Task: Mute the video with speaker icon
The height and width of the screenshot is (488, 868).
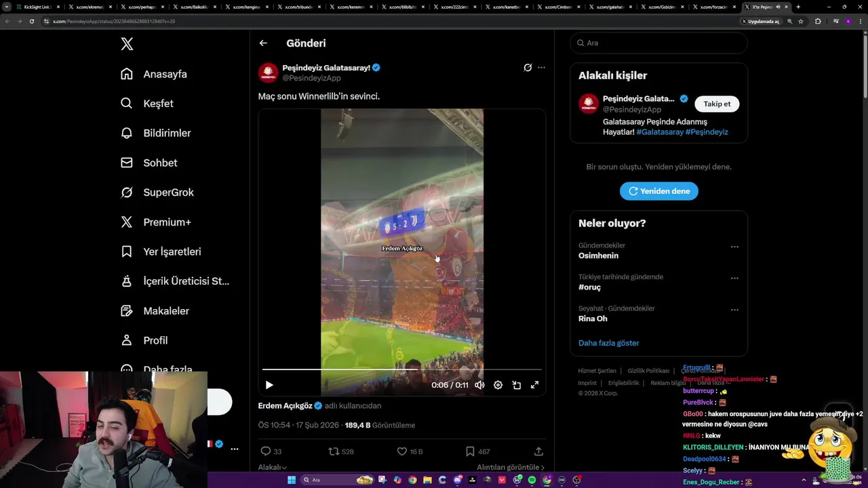Action: [479, 385]
